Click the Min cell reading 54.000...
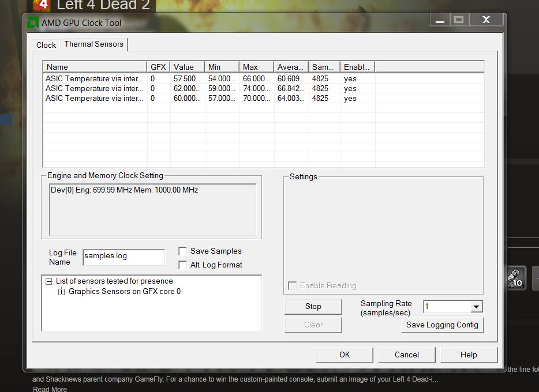The image size is (539, 392). [x=222, y=78]
